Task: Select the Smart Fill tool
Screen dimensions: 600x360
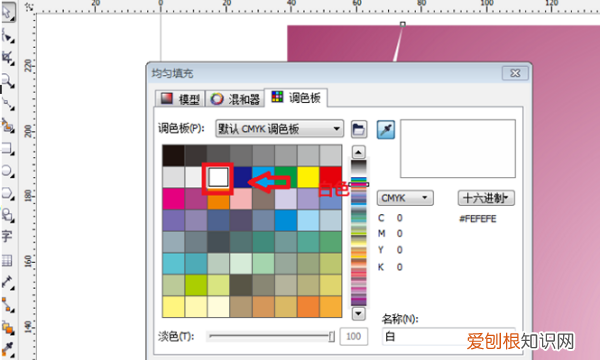Action: coord(8,125)
